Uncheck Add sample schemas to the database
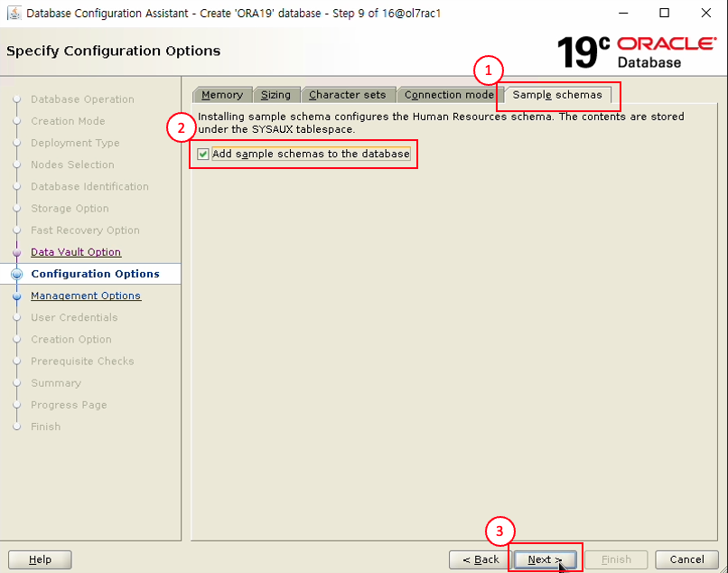 click(x=203, y=155)
